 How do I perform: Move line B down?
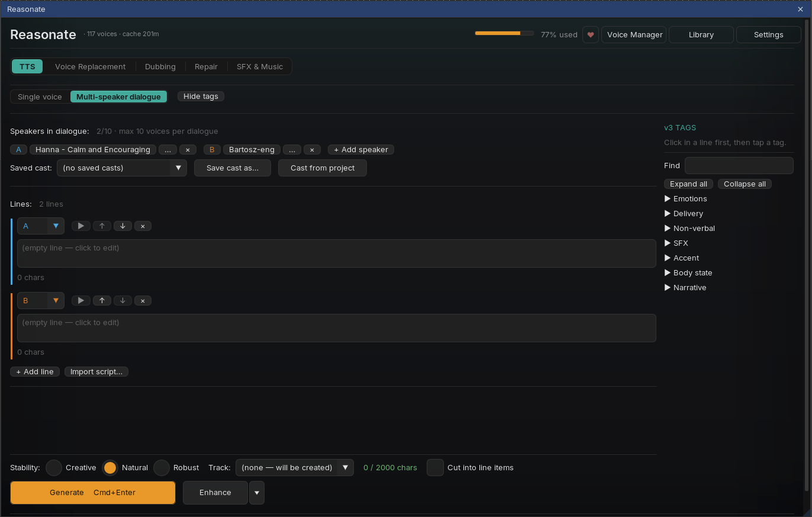pyautogui.click(x=123, y=301)
